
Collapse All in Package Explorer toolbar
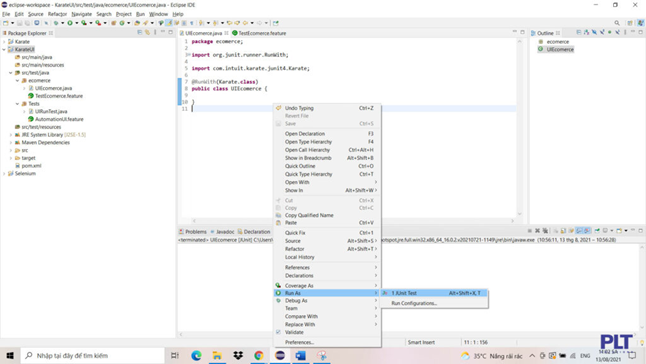pyautogui.click(x=140, y=32)
